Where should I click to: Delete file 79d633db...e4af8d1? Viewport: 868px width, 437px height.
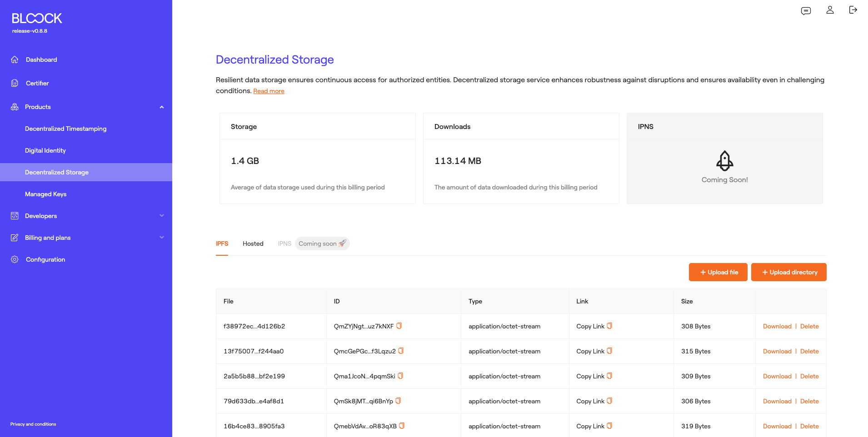(809, 401)
